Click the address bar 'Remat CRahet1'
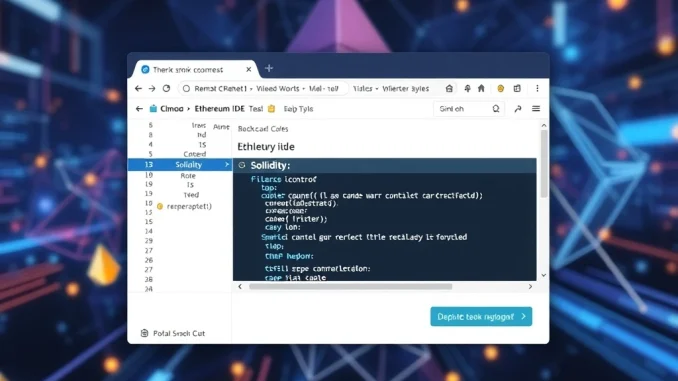Viewport: 678px width, 381px height. point(263,89)
